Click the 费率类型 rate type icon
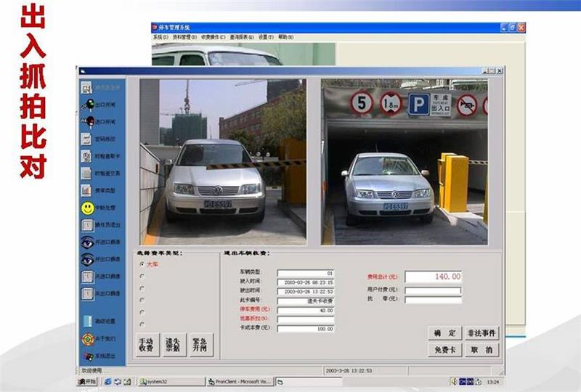This screenshot has width=581, height=392. tap(86, 191)
